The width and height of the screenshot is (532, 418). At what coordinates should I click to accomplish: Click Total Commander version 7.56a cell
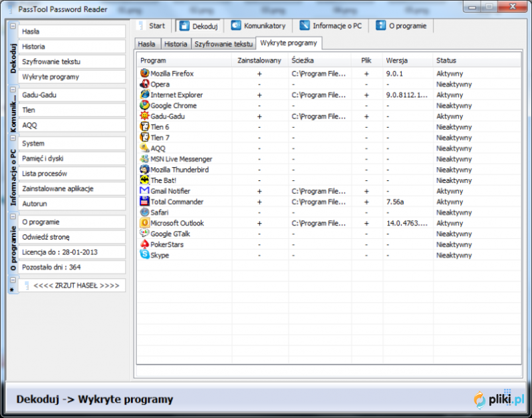click(395, 202)
